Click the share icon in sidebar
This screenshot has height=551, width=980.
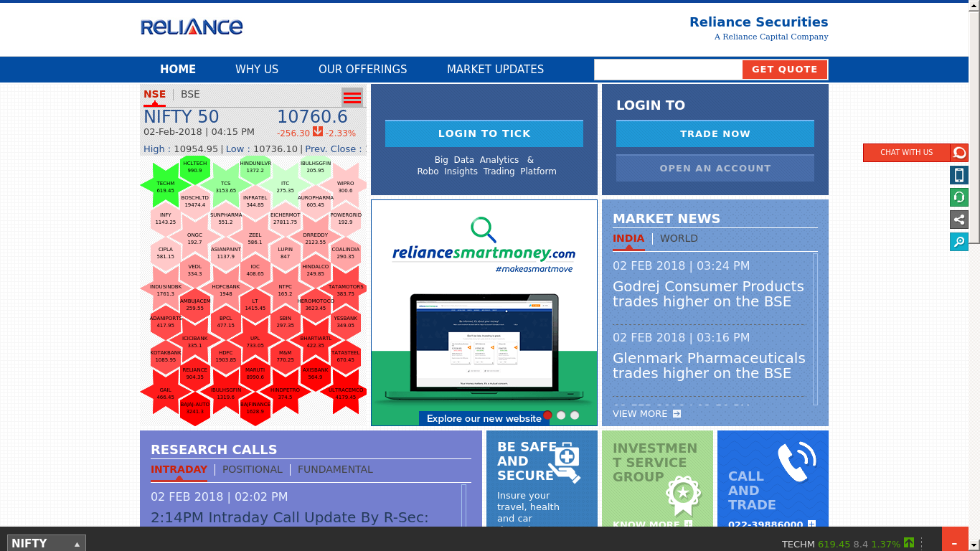click(x=959, y=220)
